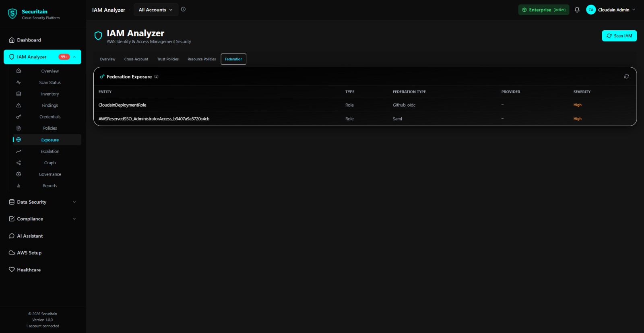
Task: Click High severity for CloudainDeploymentRole
Action: click(578, 105)
